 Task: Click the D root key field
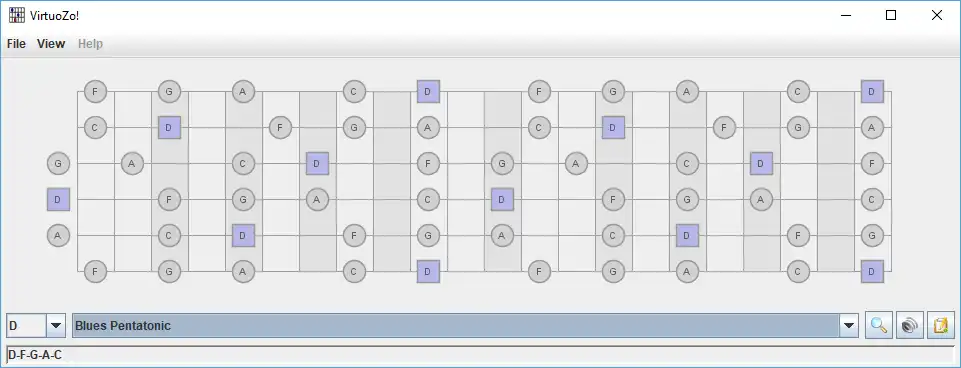(26, 326)
